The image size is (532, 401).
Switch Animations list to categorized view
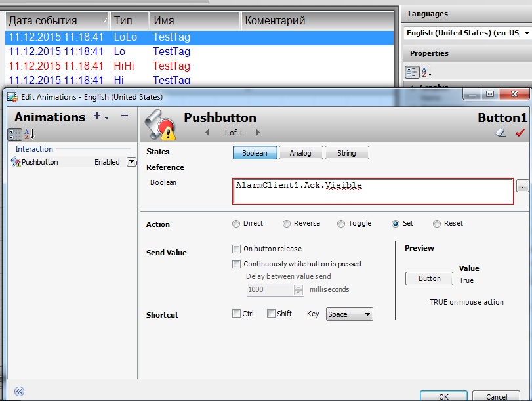point(14,135)
